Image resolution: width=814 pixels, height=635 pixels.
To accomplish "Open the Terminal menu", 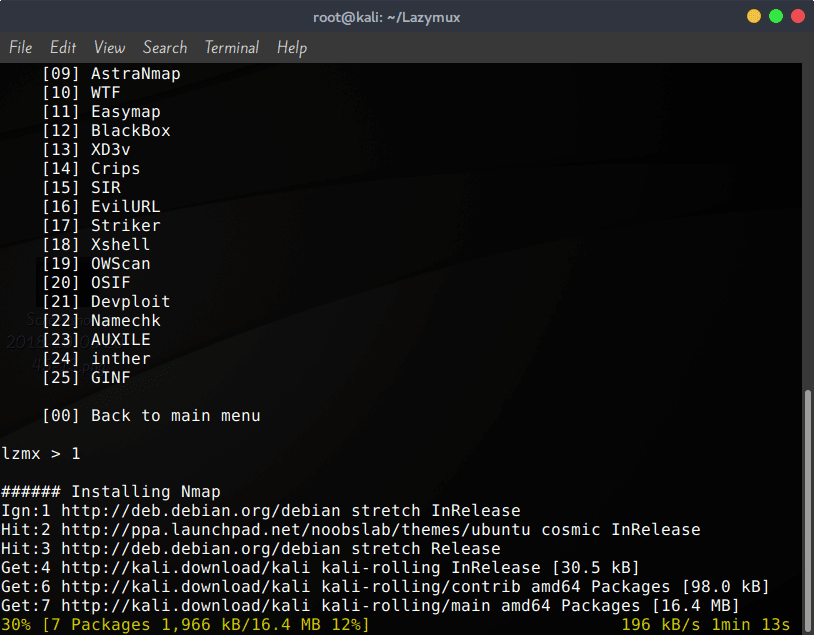I will point(232,48).
